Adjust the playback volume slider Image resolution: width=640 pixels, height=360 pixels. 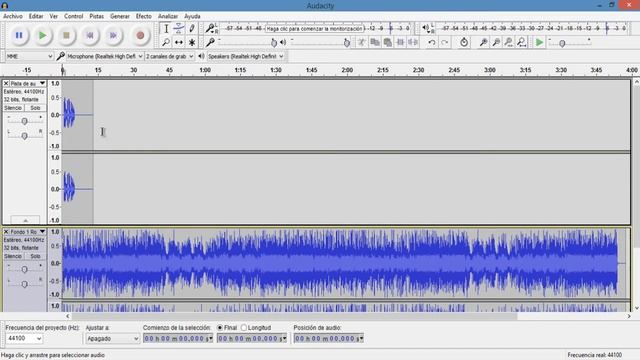[347, 42]
